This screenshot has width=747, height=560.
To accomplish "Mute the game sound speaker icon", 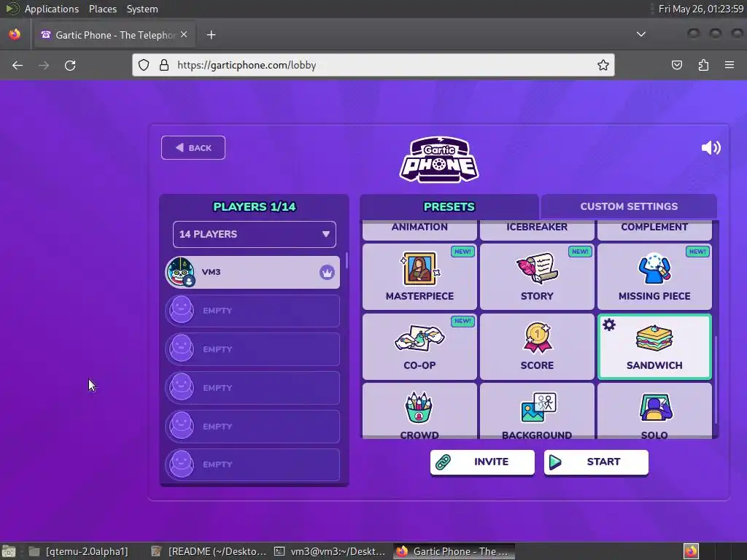I will pos(711,147).
